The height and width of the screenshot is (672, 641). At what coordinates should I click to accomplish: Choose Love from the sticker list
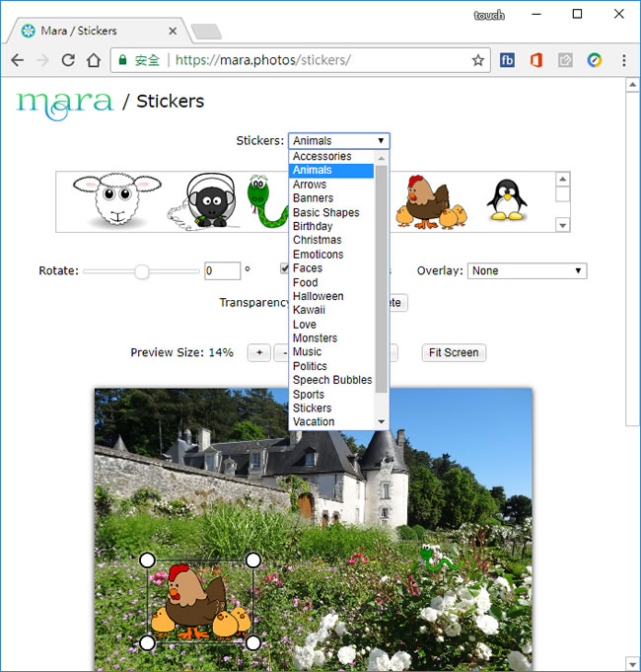click(x=332, y=325)
